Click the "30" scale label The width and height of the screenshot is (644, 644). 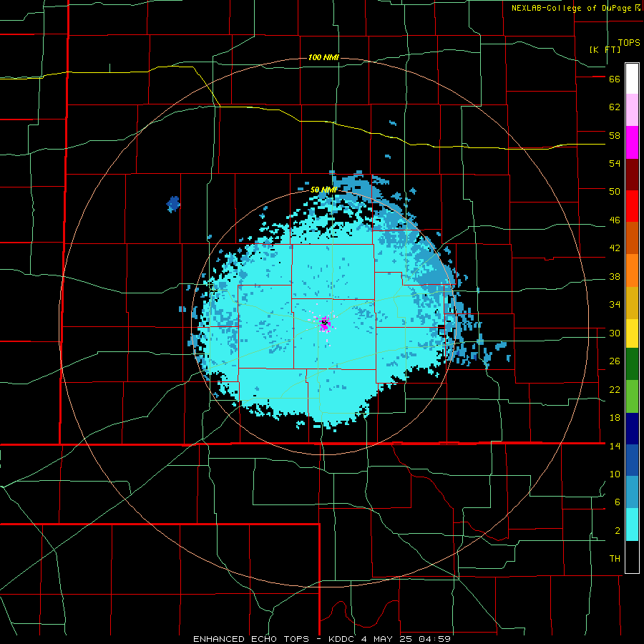coord(615,333)
